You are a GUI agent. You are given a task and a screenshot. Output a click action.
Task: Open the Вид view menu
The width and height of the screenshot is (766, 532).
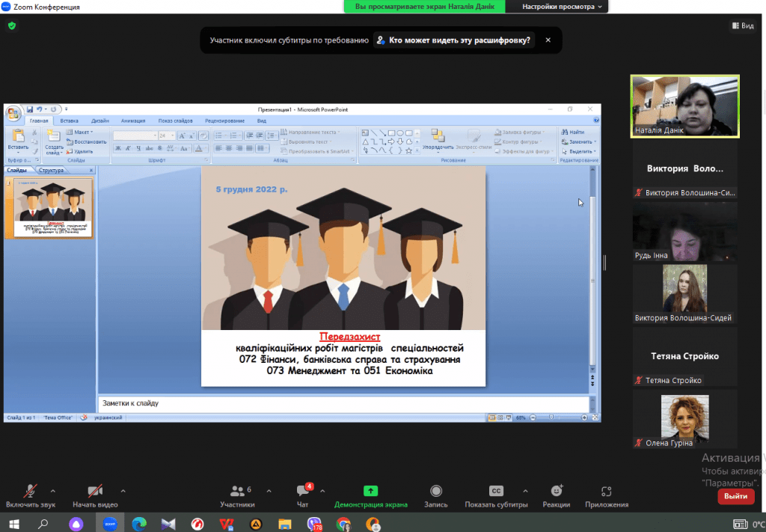[742, 25]
